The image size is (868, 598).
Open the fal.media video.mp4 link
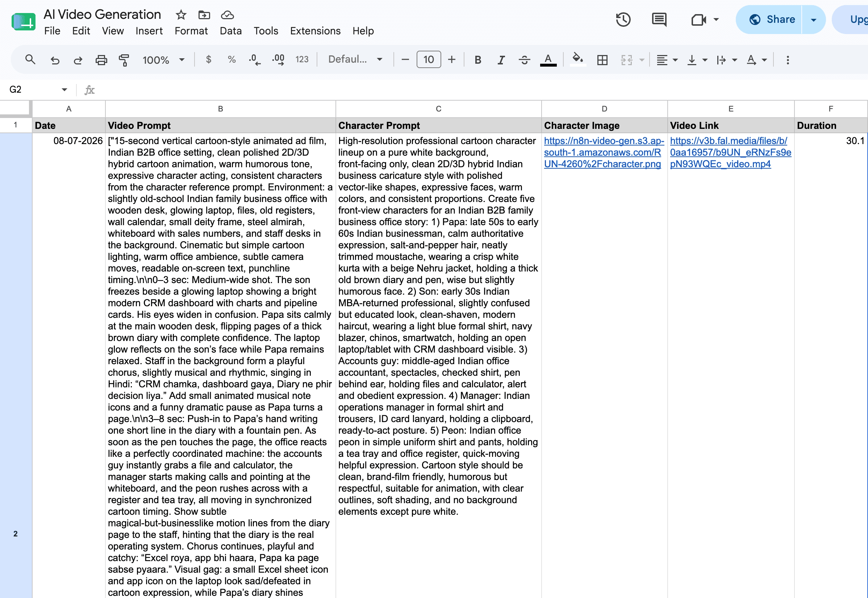point(730,152)
